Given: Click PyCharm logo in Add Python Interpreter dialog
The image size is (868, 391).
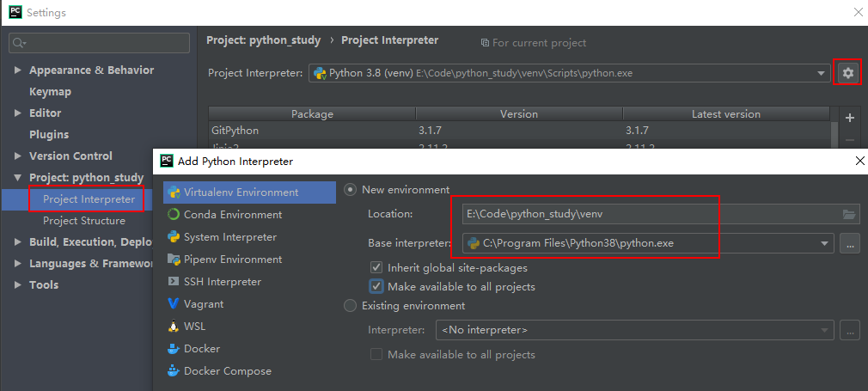Looking at the screenshot, I should pos(166,162).
